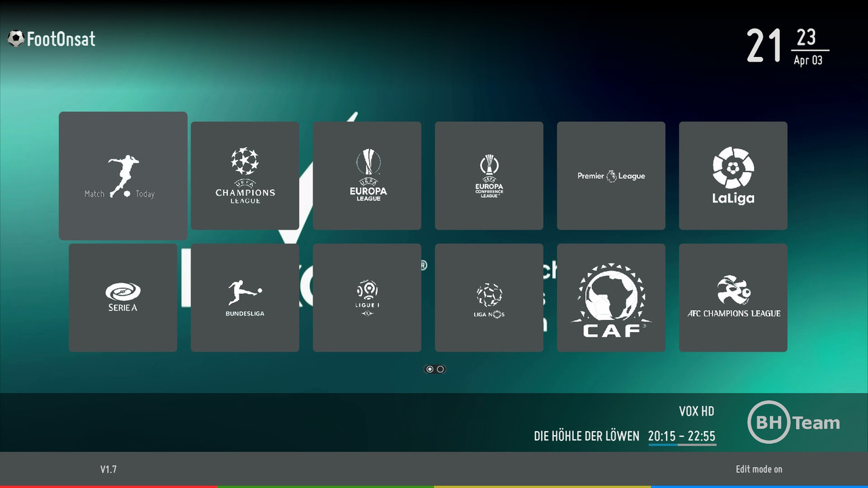
Task: Open the UEFA Europa League tile
Action: click(x=367, y=176)
